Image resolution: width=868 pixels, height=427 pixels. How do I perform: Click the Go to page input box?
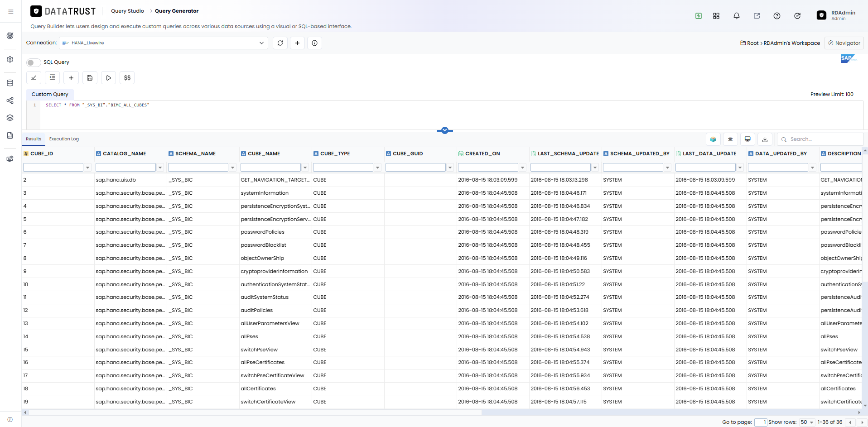click(761, 422)
